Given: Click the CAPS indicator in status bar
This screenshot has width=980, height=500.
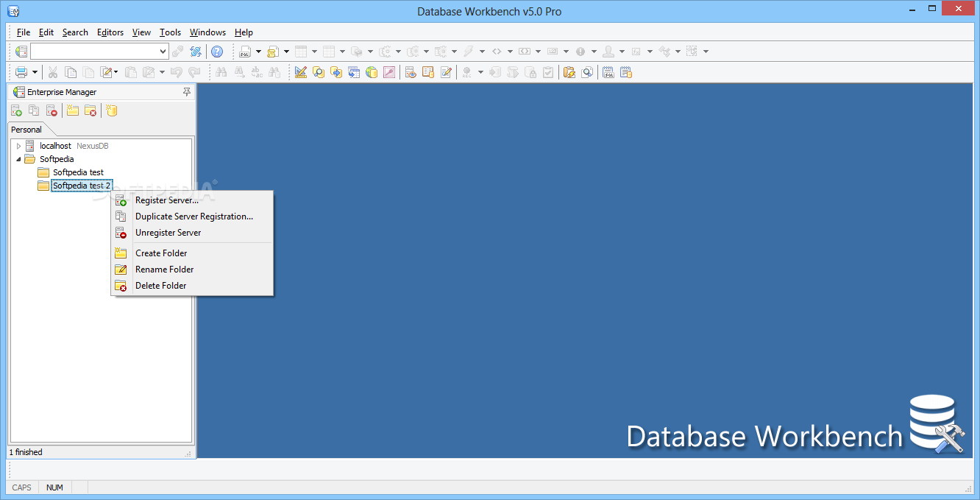Looking at the screenshot, I should 22,487.
